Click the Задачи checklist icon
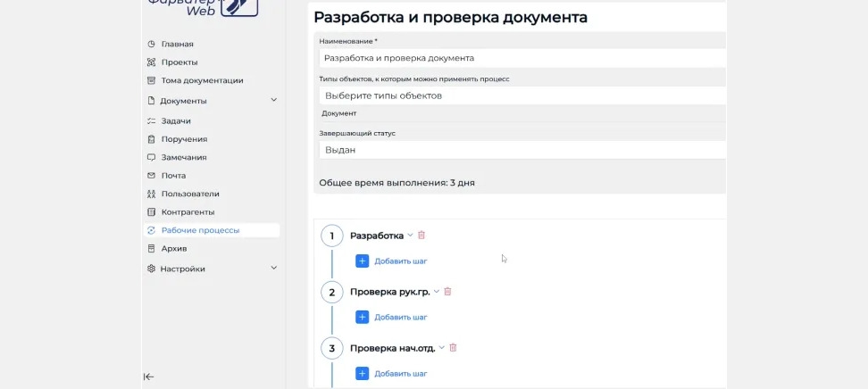The image size is (868, 389). [151, 121]
